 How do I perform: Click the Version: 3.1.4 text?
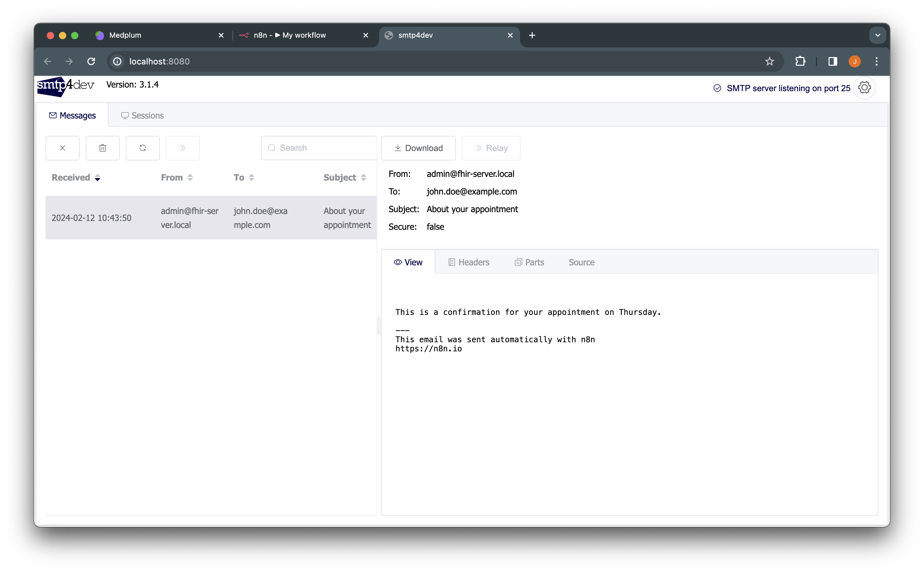[x=132, y=84]
